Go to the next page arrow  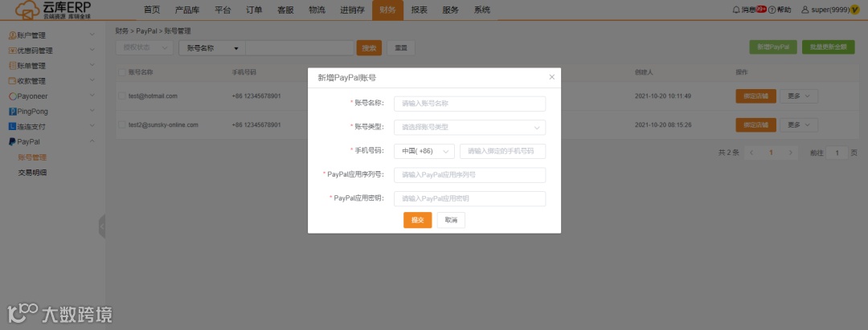pos(791,153)
